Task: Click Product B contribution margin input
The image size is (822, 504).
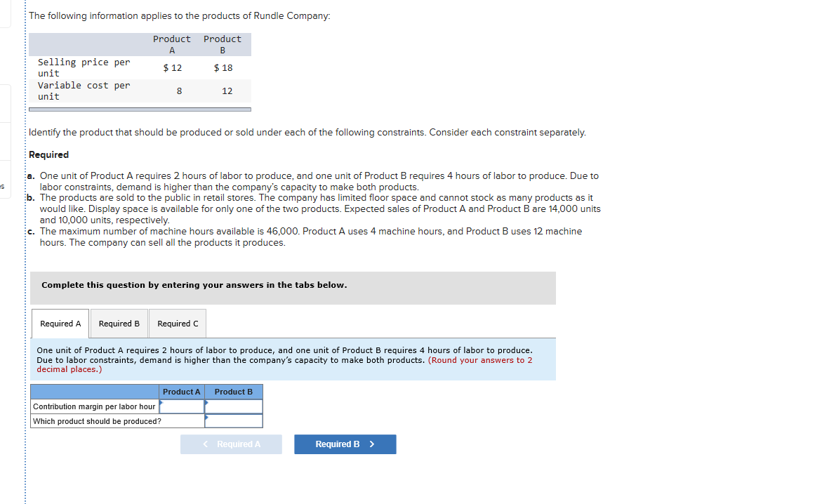Action: (x=234, y=406)
